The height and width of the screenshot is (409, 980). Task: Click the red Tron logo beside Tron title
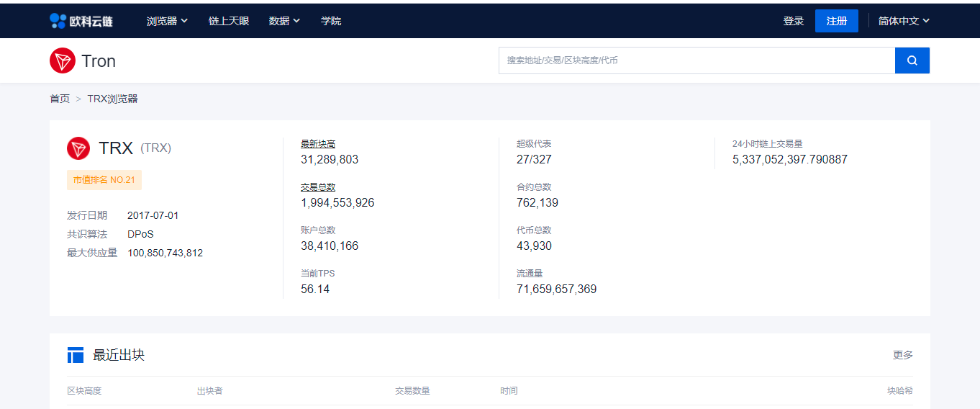pyautogui.click(x=63, y=60)
